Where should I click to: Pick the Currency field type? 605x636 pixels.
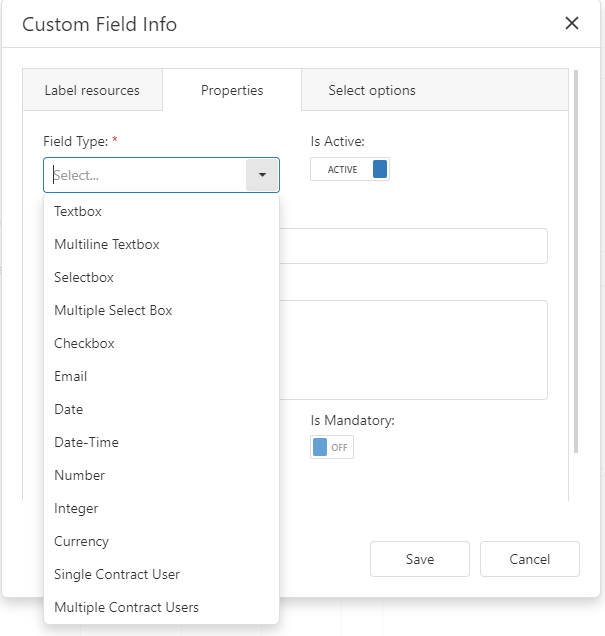pyautogui.click(x=161, y=541)
